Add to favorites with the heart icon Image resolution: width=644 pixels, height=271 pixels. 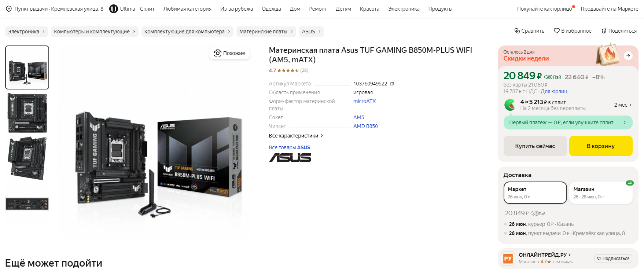pos(556,31)
